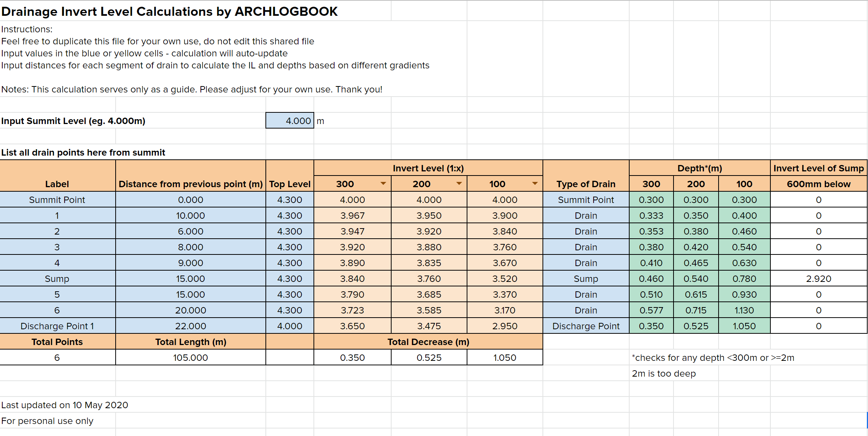The height and width of the screenshot is (436, 868).
Task: Select the Type of Drain header cell
Action: click(x=586, y=184)
